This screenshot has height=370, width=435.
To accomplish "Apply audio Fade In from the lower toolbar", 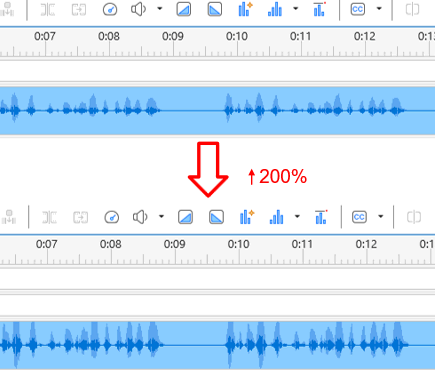I will click(x=185, y=217).
